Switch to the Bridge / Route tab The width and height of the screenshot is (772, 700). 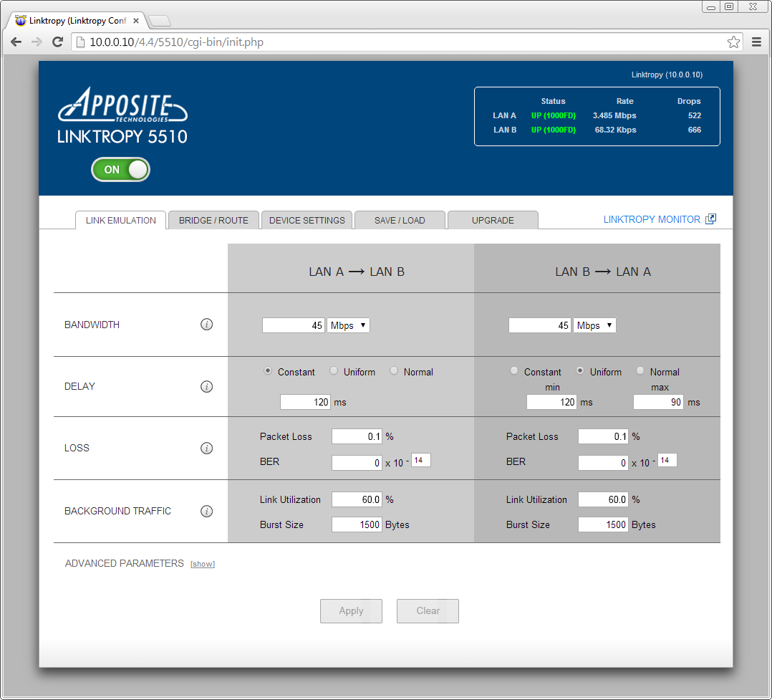[213, 221]
